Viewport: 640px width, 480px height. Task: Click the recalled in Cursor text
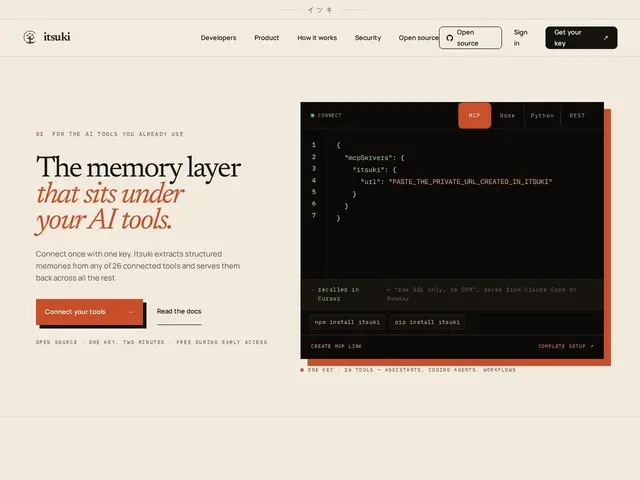click(x=338, y=294)
